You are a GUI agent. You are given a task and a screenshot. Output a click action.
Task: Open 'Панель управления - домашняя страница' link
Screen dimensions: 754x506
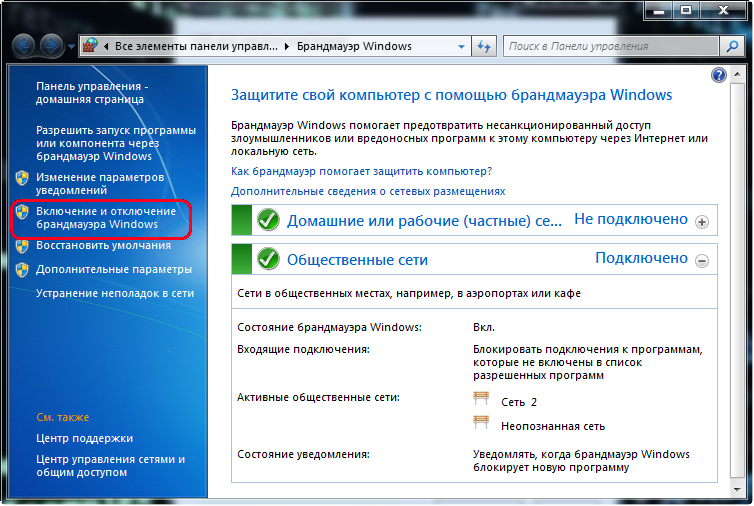pyautogui.click(x=92, y=93)
